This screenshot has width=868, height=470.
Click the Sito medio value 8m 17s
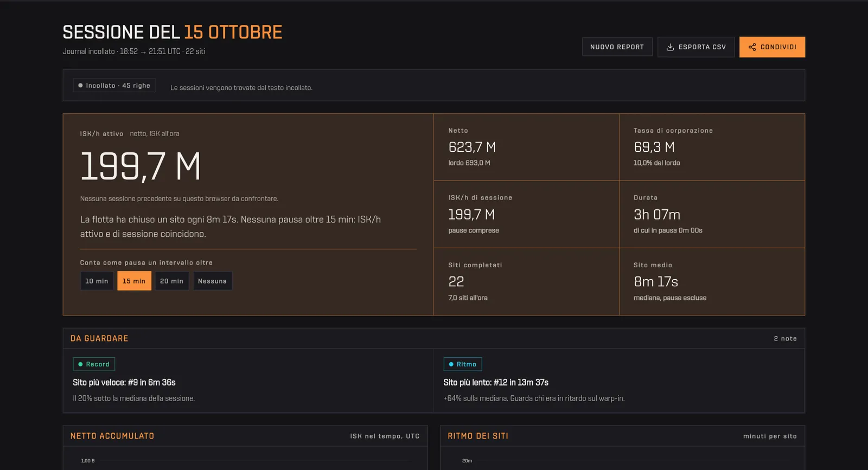pos(656,282)
